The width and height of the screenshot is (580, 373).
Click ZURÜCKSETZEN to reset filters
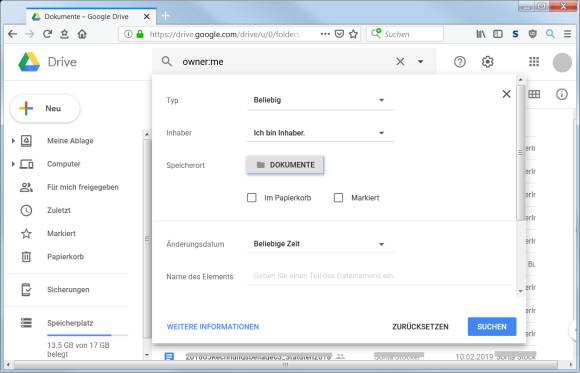420,326
